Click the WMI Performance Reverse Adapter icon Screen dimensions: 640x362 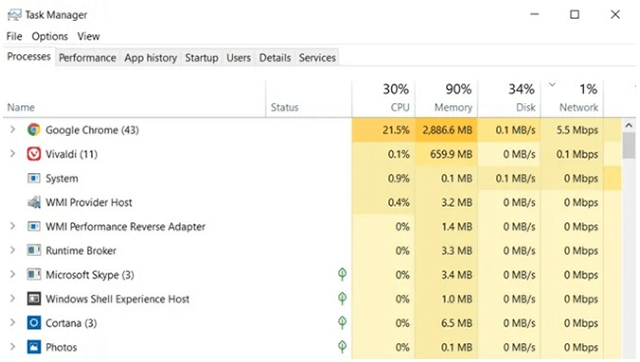click(x=34, y=226)
